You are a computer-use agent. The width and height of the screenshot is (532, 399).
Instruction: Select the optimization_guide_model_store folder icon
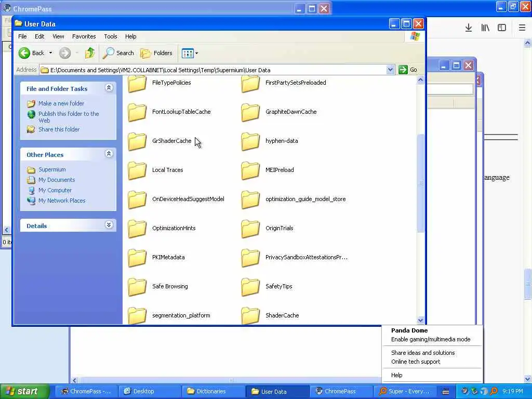250,200
